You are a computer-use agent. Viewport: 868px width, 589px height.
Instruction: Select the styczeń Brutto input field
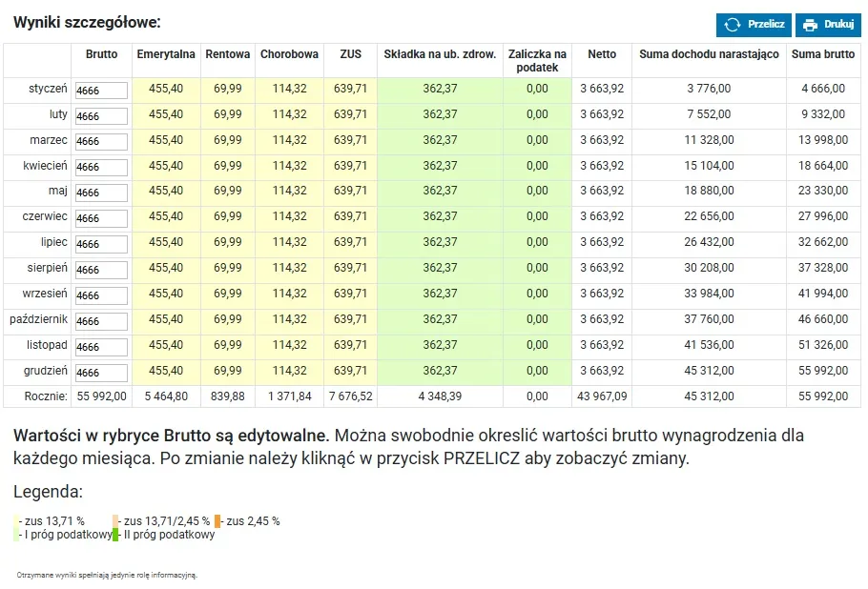(x=101, y=90)
